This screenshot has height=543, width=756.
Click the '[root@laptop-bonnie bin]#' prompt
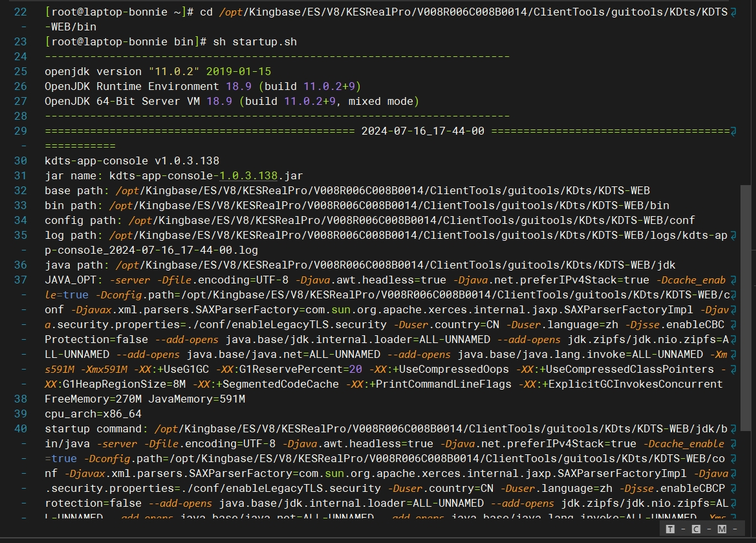(125, 42)
